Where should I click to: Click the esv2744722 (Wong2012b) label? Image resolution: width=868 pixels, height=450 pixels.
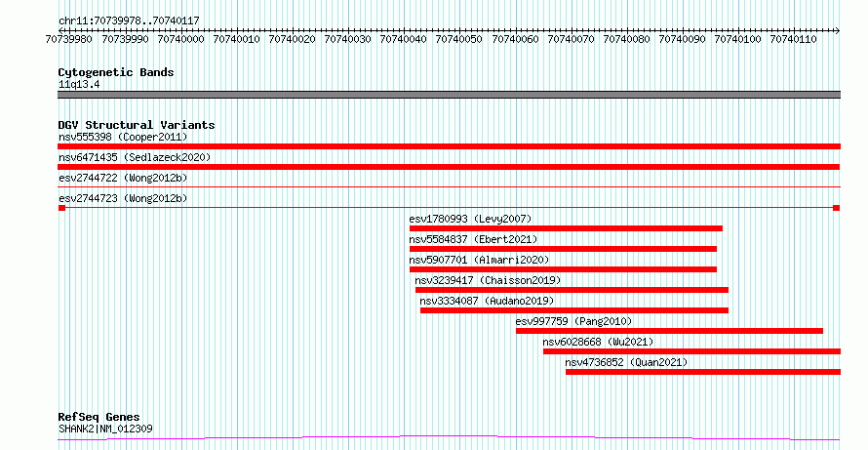point(123,178)
